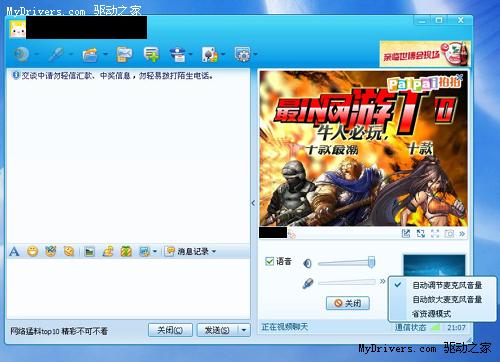Viewport: 500px width, 362px height.
Task: Click the 正在视频聊天 status text
Action: (x=285, y=327)
